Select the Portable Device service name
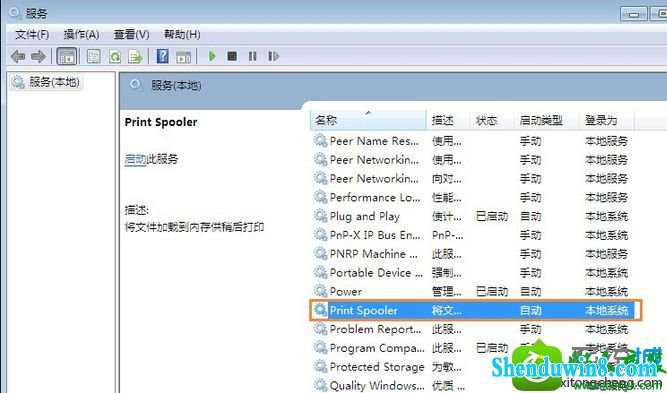Viewport: 667px width, 393px height. pyautogui.click(x=376, y=273)
